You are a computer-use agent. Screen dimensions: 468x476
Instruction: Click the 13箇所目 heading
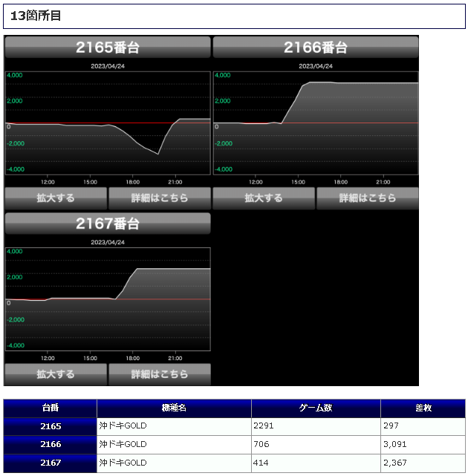(x=36, y=16)
